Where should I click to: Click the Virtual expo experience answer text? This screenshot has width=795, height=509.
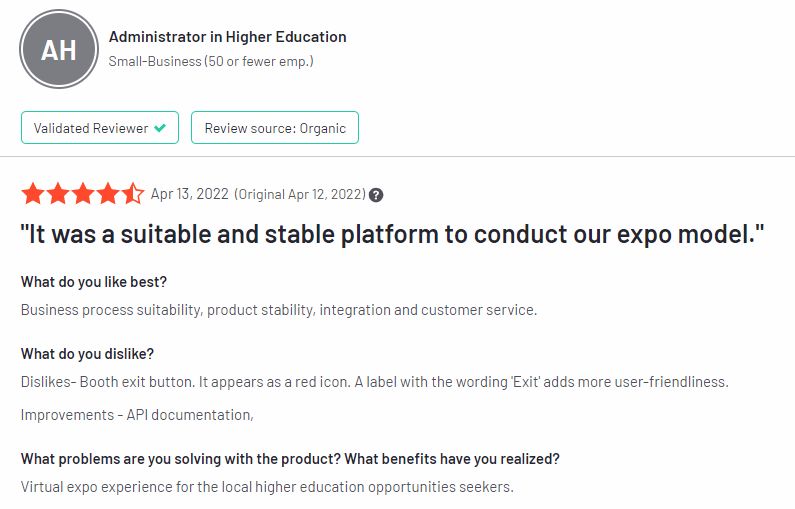point(267,487)
